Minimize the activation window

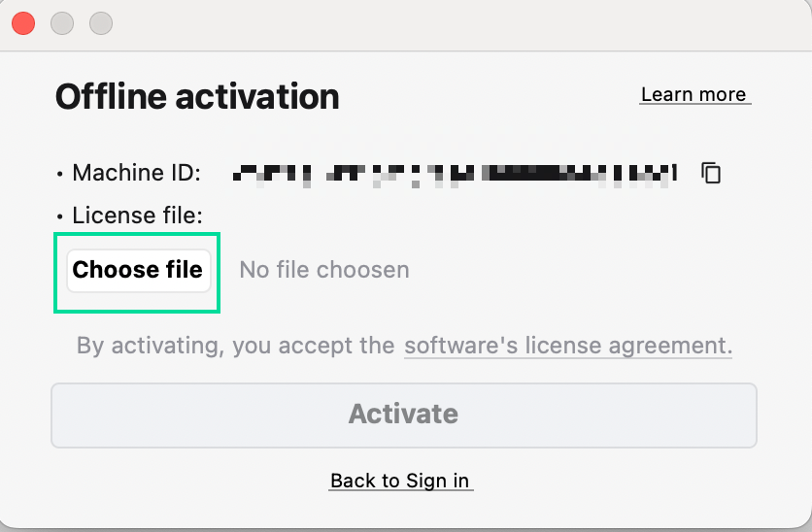pyautogui.click(x=62, y=22)
